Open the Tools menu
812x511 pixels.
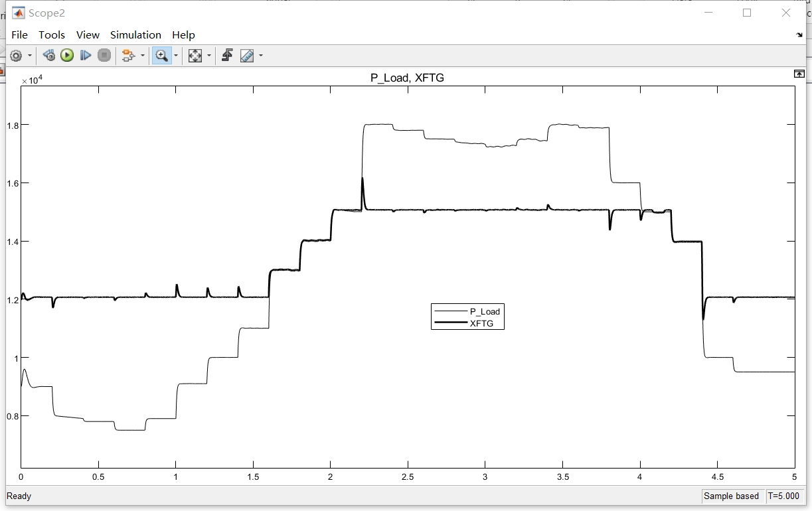[x=52, y=35]
